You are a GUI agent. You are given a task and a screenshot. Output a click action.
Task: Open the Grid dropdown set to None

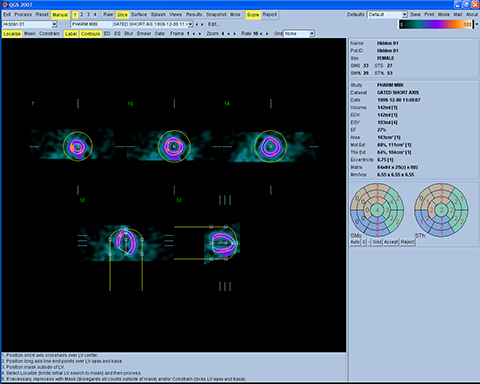click(299, 34)
